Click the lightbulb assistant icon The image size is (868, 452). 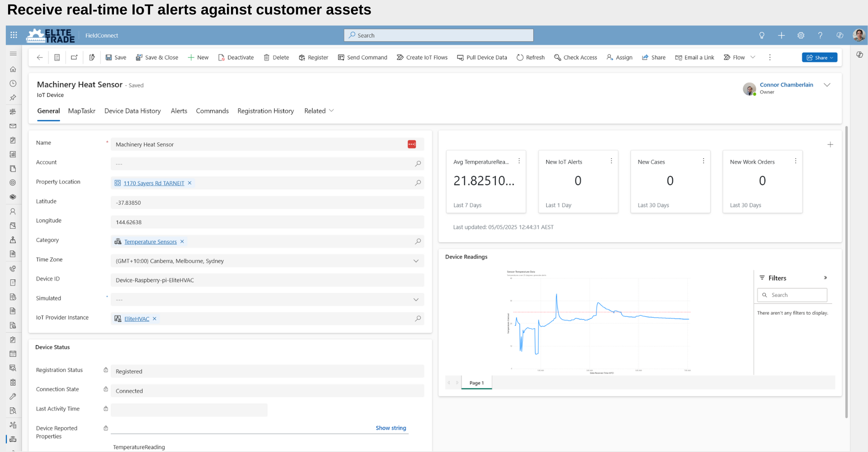(x=762, y=35)
